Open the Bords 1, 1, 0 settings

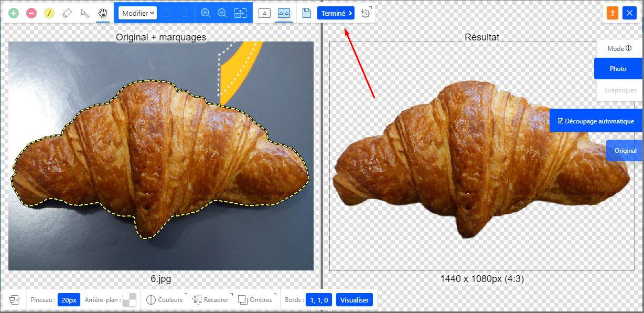pyautogui.click(x=319, y=300)
